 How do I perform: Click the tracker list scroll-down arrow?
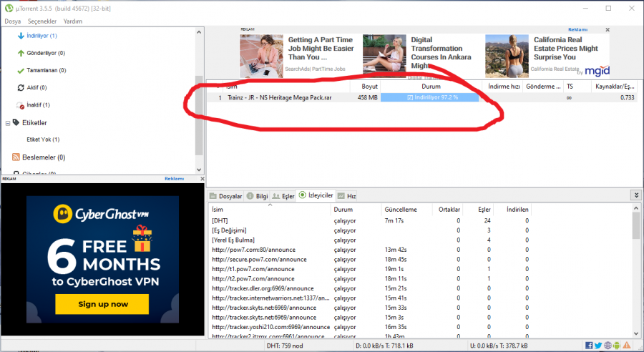click(636, 333)
